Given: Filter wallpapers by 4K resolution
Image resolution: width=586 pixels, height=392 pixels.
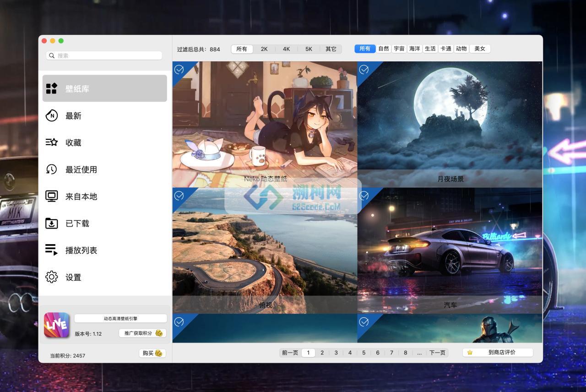Looking at the screenshot, I should click(x=287, y=49).
